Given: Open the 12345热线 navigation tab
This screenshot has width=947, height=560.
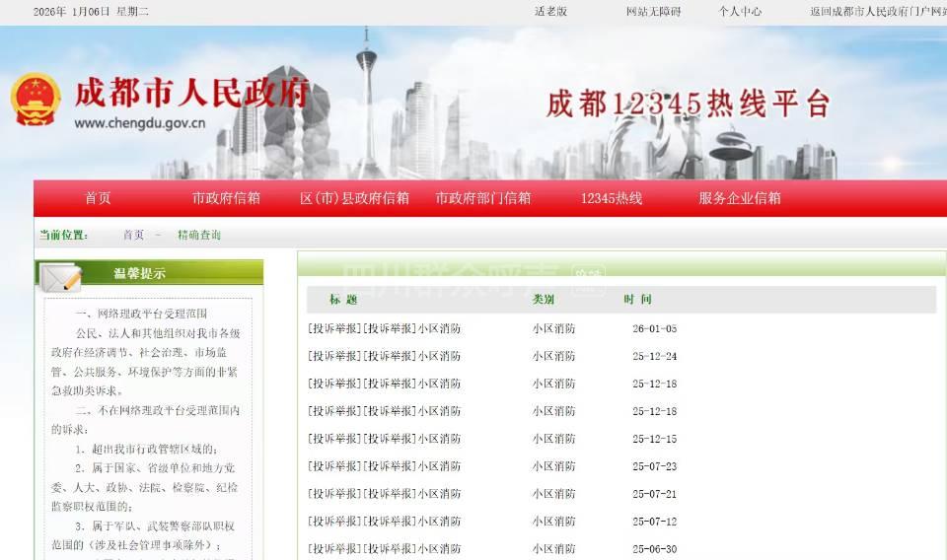Looking at the screenshot, I should point(611,198).
